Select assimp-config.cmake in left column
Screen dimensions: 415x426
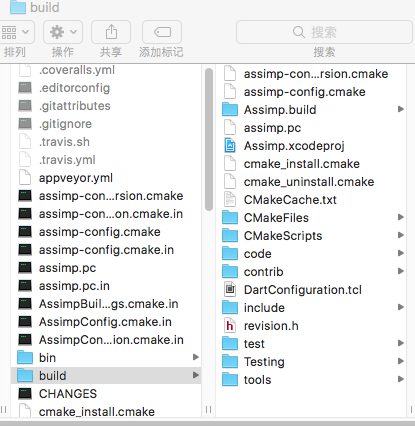(x=99, y=232)
